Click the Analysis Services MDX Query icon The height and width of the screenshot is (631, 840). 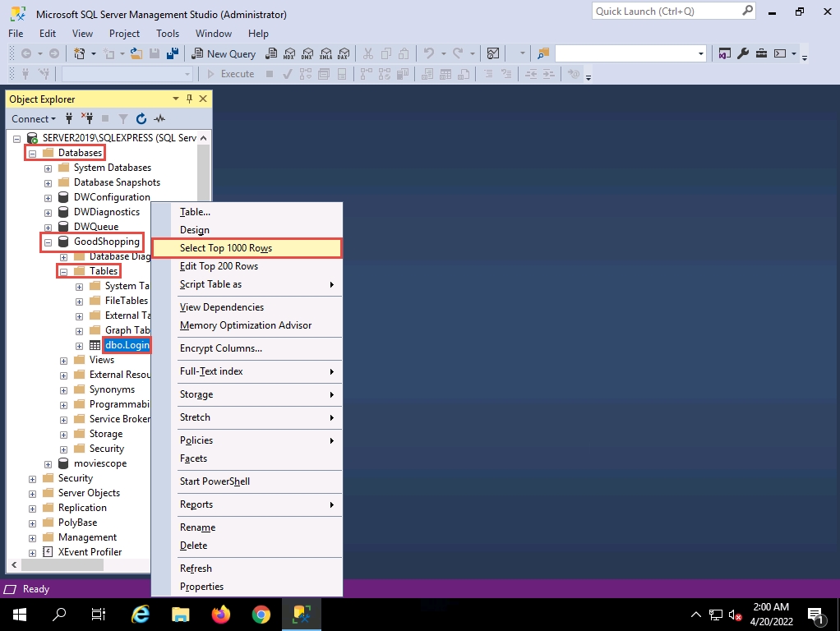(x=288, y=53)
